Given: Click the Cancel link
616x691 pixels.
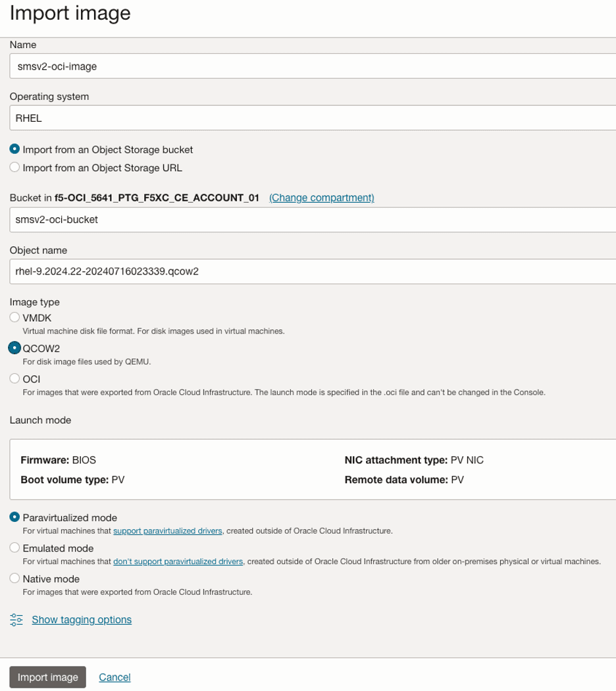Looking at the screenshot, I should point(115,677).
